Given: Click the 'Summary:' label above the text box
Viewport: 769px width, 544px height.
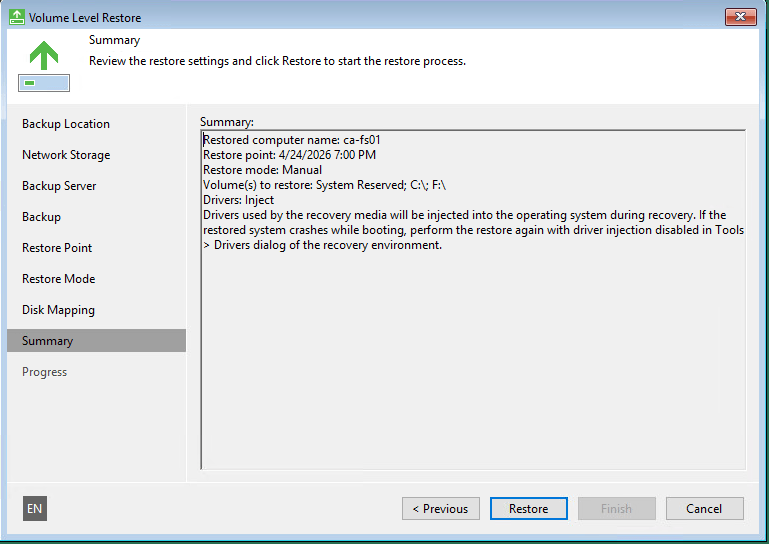Looking at the screenshot, I should pos(227,122).
